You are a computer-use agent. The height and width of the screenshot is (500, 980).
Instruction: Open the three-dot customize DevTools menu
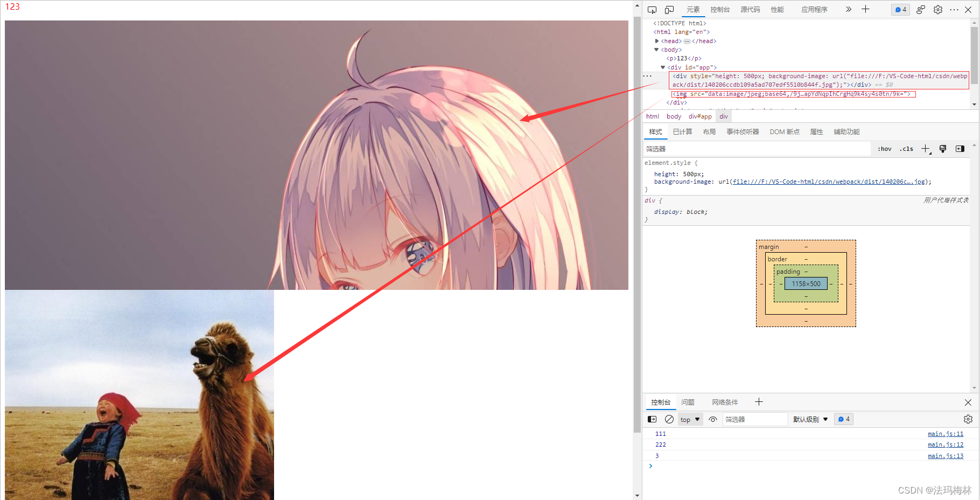click(x=954, y=10)
